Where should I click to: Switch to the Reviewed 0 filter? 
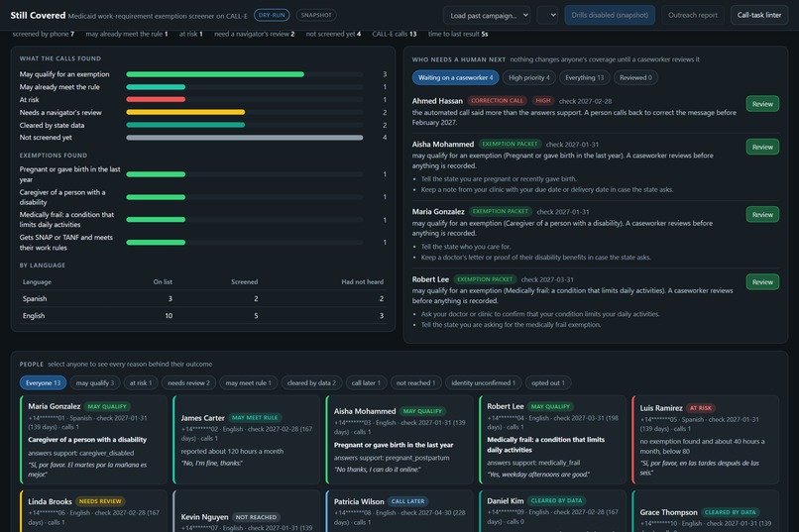click(635, 78)
